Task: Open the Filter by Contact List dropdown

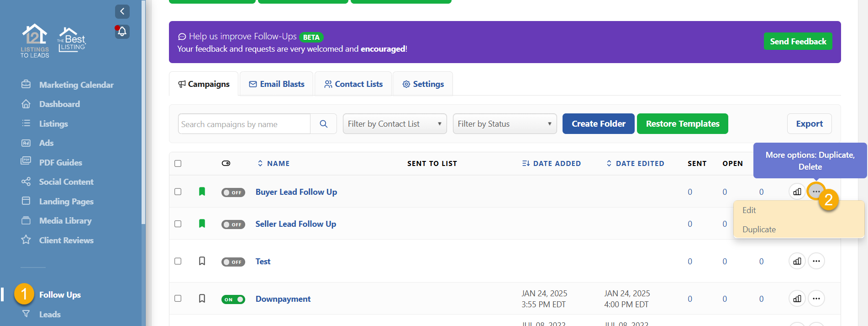Action: tap(395, 124)
